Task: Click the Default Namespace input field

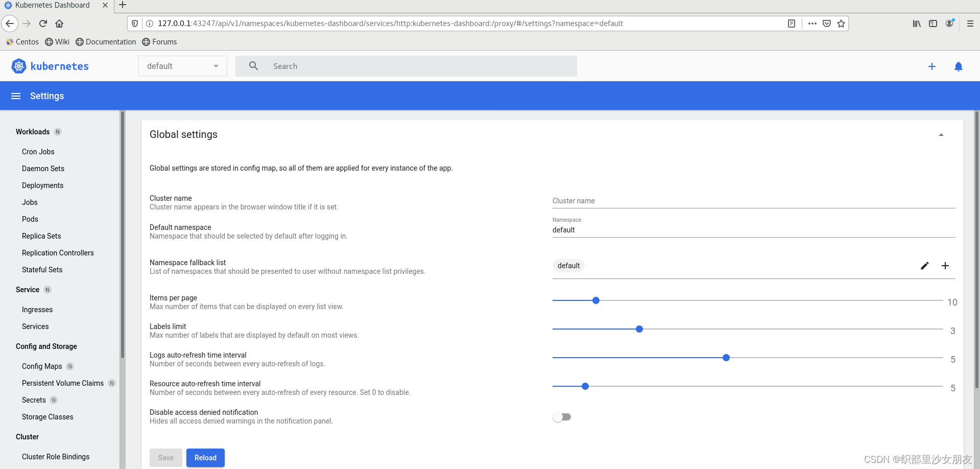Action: [x=754, y=230]
